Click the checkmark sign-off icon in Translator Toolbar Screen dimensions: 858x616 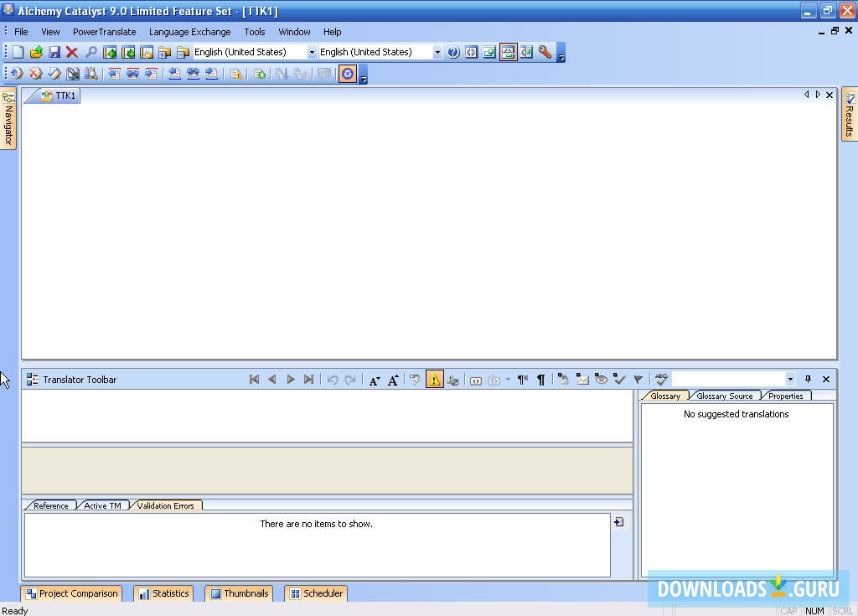(x=619, y=379)
